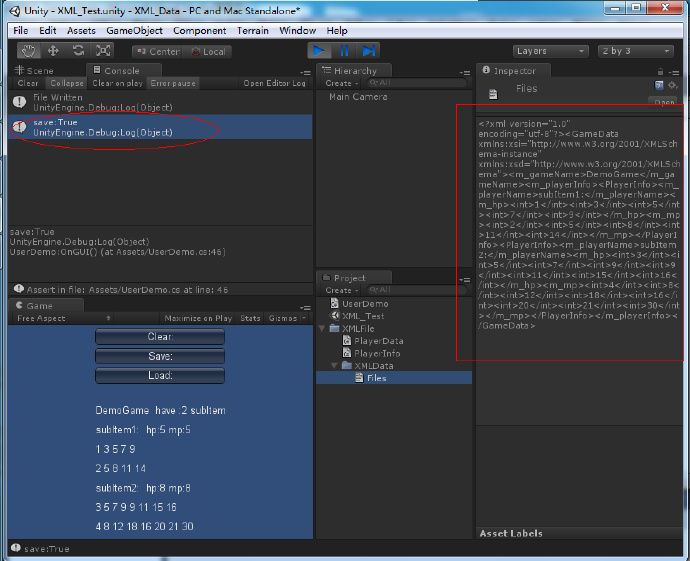Click the info icon of save:True entry
Image resolution: width=690 pixels, height=561 pixels.
(19, 127)
